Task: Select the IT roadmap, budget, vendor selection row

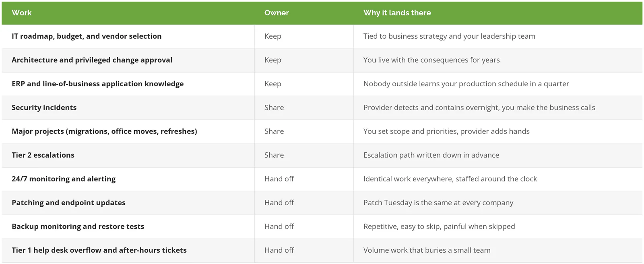Action: (322, 36)
